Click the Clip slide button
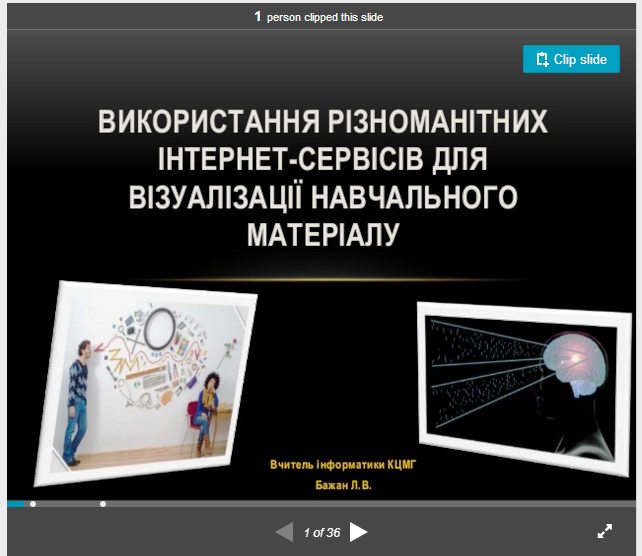642x556 pixels. coord(571,59)
